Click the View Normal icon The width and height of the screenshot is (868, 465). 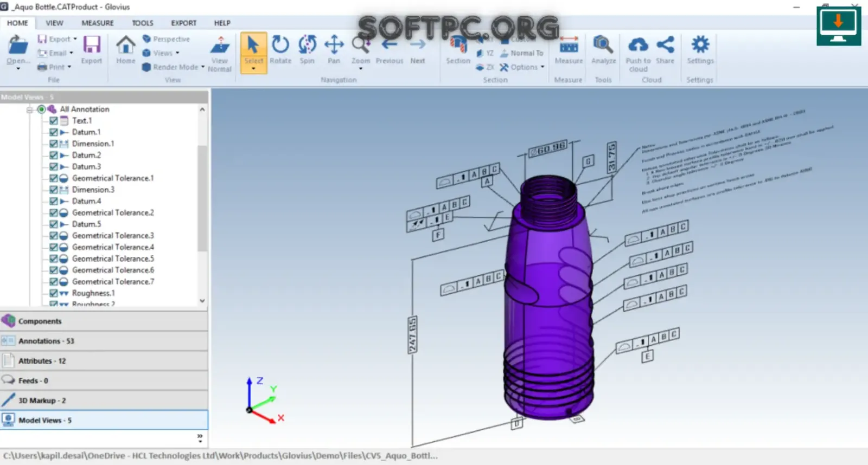point(220,44)
